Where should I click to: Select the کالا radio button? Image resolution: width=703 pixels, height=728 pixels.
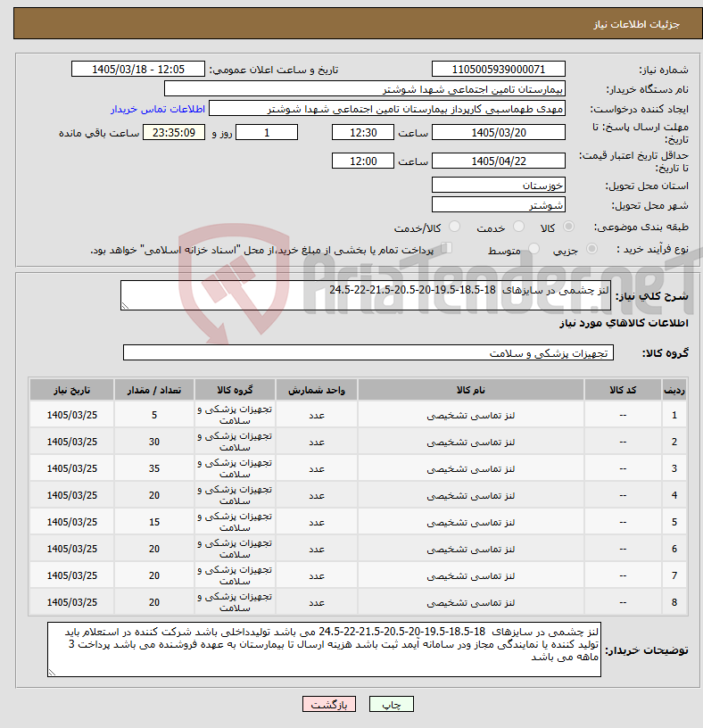[x=568, y=227]
